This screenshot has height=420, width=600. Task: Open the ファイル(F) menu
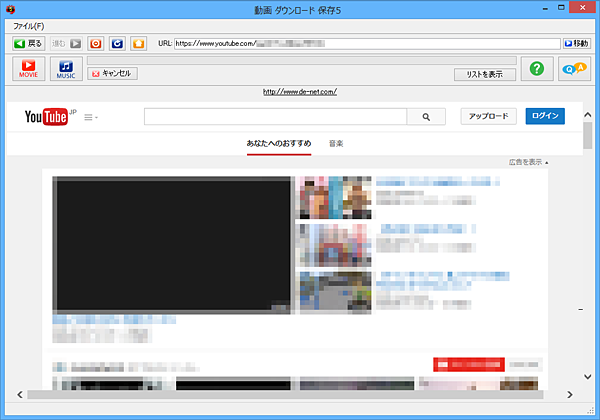pyautogui.click(x=29, y=26)
